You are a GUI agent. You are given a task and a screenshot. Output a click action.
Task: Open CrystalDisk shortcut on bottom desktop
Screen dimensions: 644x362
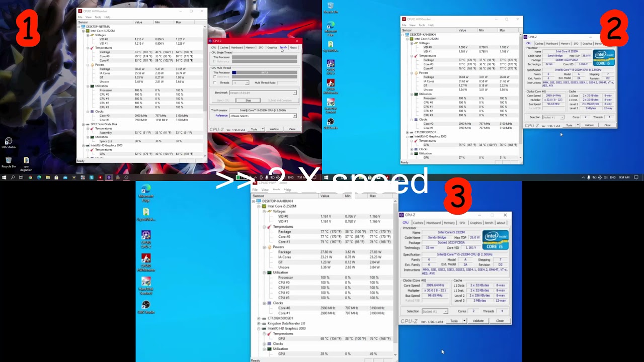point(146,215)
